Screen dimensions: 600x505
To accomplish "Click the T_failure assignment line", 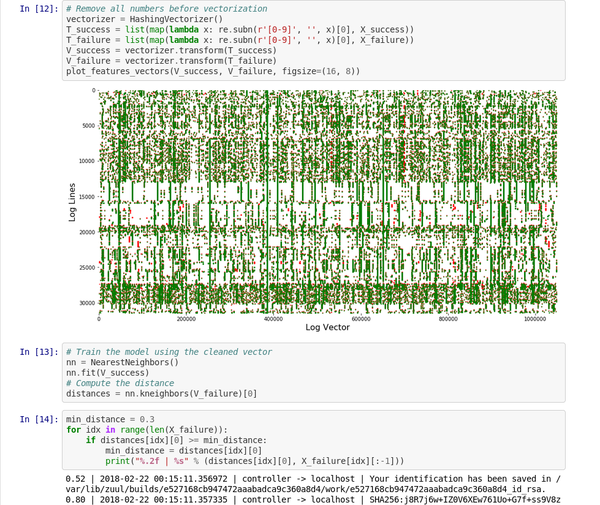I will 239,40.
